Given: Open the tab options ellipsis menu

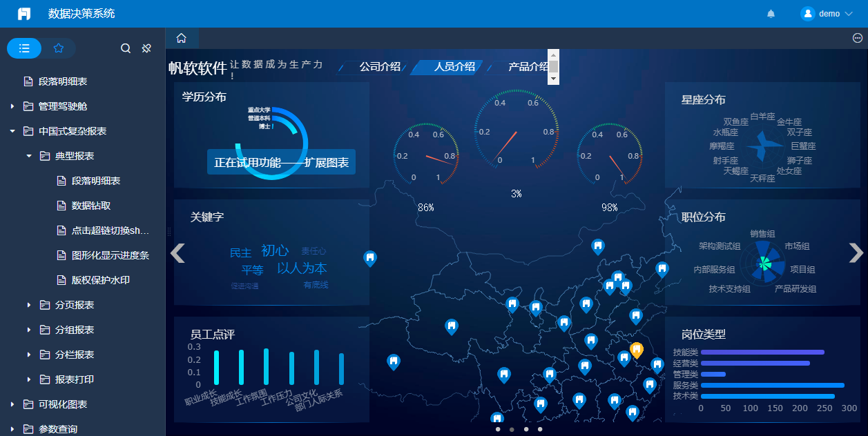Looking at the screenshot, I should click(858, 39).
